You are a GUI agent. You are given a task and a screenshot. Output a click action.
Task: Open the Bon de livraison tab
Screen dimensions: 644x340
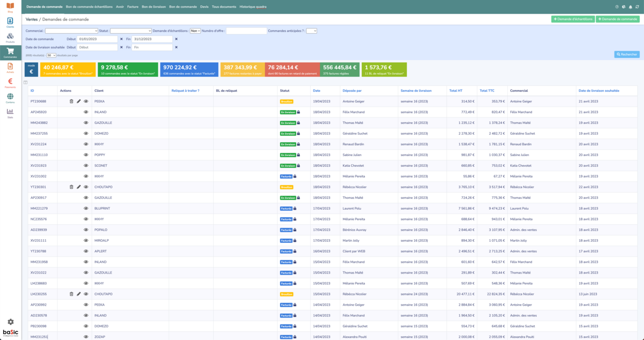pyautogui.click(x=153, y=7)
